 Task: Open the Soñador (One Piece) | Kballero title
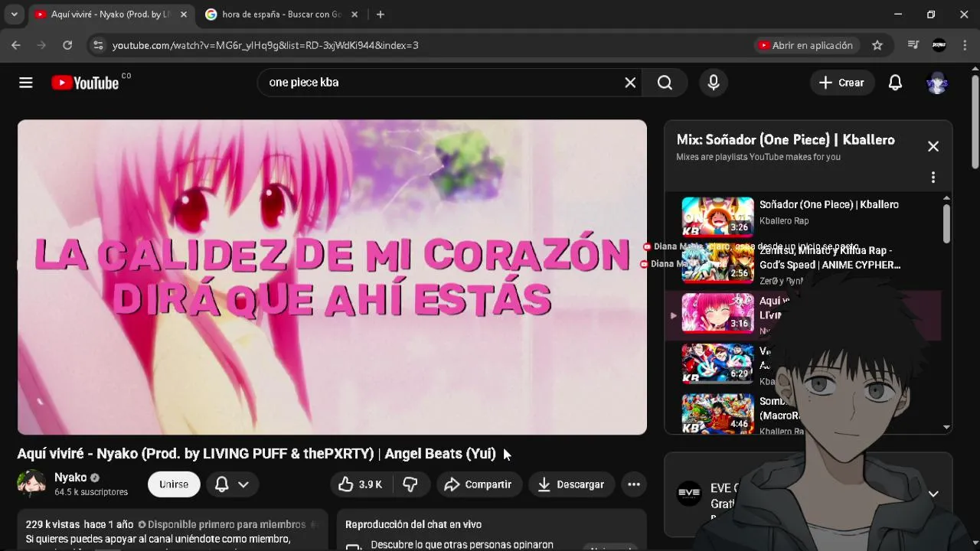829,204
